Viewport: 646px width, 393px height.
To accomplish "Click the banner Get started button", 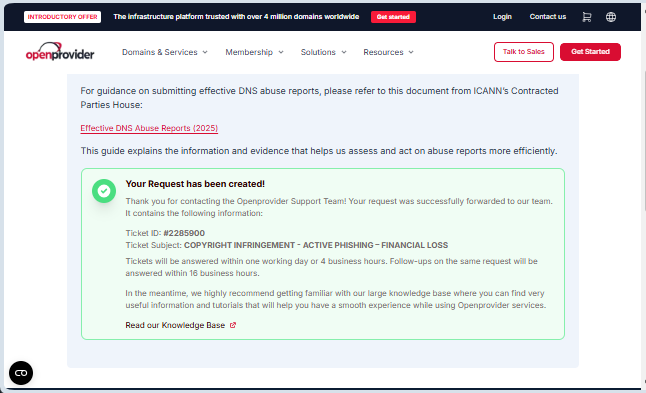I will coord(393,17).
